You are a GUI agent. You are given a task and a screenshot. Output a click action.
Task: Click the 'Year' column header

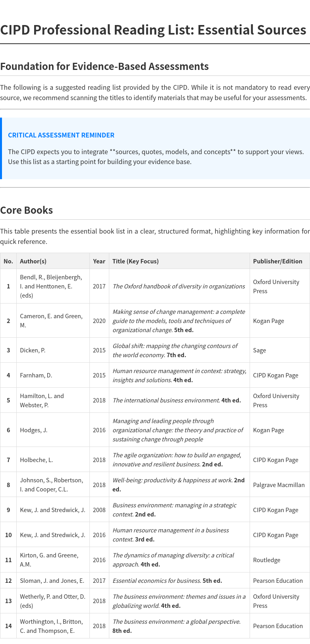pos(99,261)
